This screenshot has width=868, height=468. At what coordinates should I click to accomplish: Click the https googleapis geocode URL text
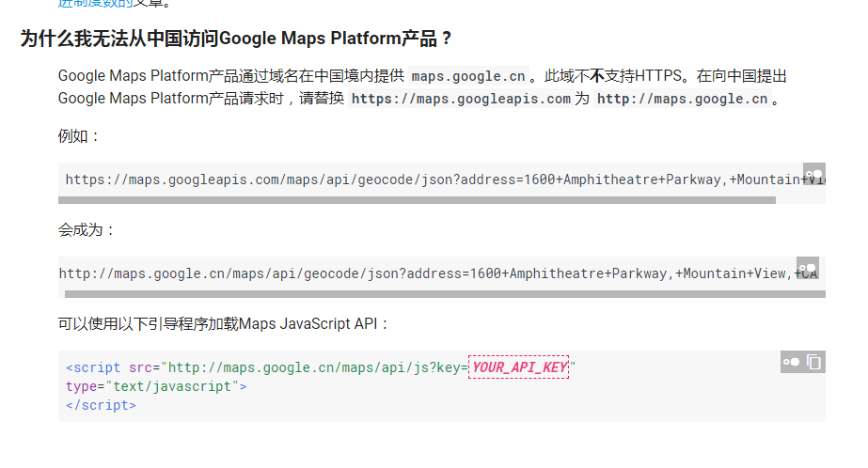[433, 179]
